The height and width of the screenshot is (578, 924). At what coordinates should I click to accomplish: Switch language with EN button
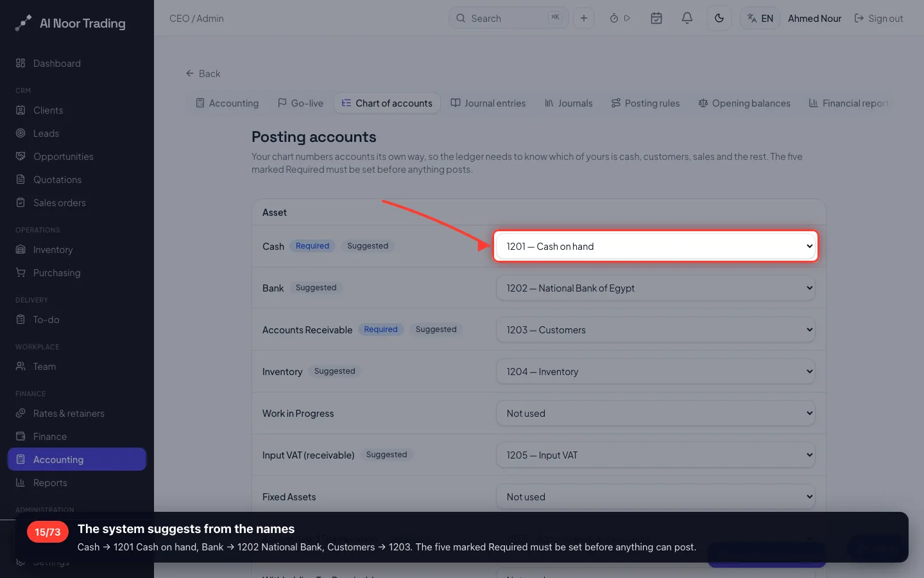760,18
